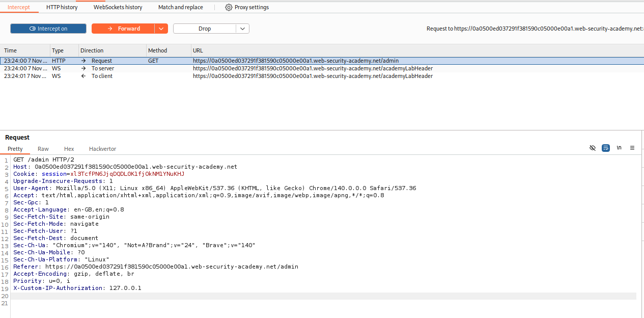This screenshot has width=644, height=318.
Task: Switch request view to Hex
Action: point(69,149)
